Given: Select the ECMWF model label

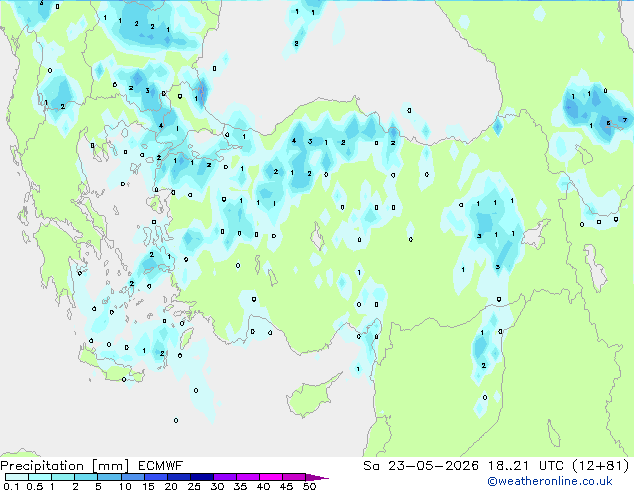Looking at the screenshot, I should click(x=161, y=466).
